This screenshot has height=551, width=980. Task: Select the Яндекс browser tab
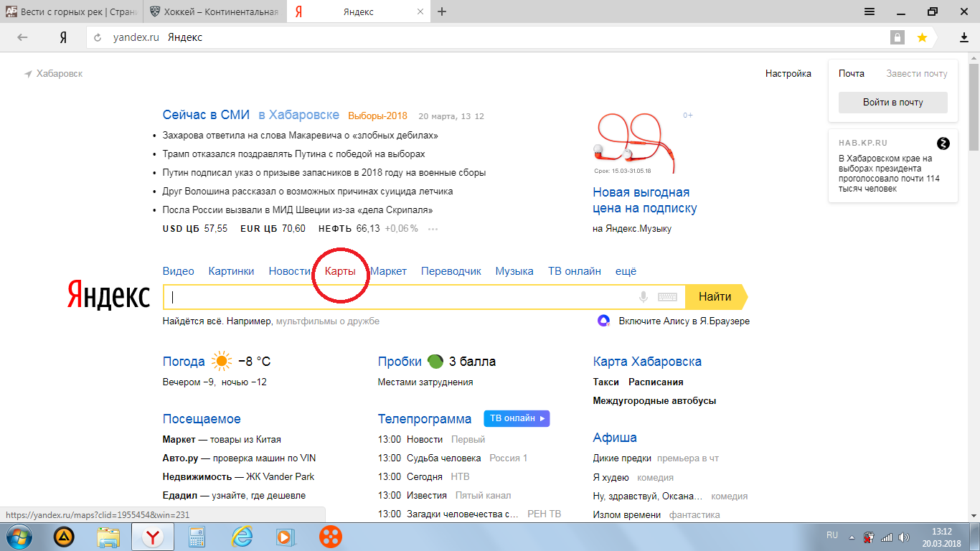click(359, 11)
